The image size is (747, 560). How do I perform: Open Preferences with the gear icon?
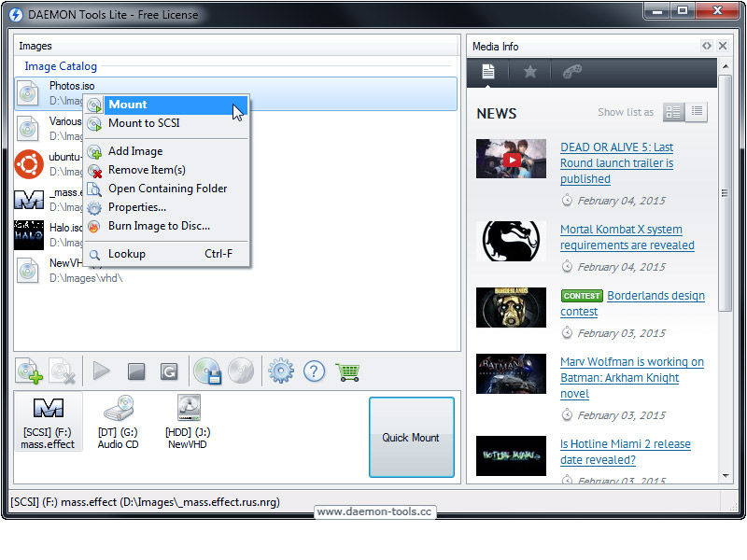(280, 371)
